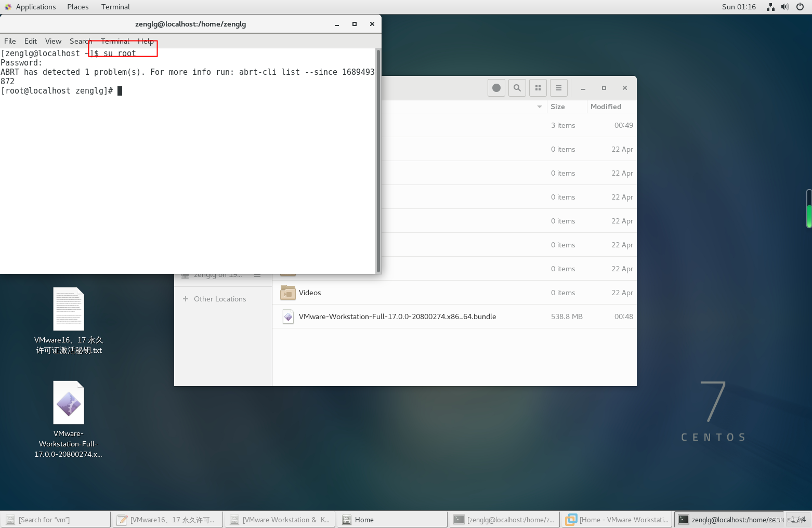Open the clock showing Sun 01:16
812x528 pixels.
739,7
